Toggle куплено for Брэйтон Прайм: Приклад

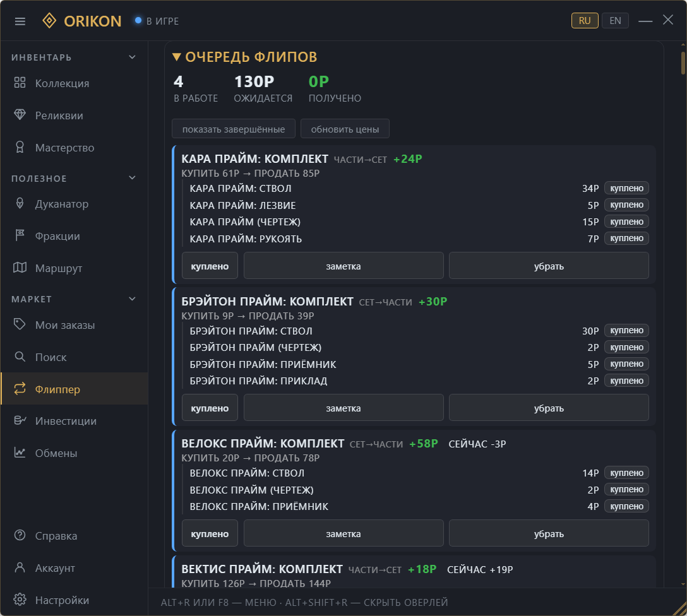[x=626, y=381]
